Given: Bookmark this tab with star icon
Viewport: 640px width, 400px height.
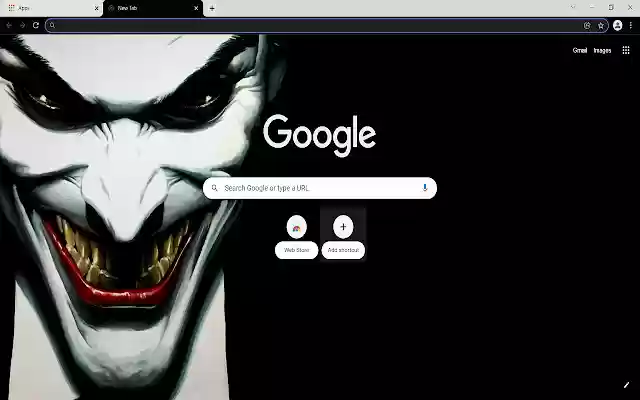Looking at the screenshot, I should pos(601,25).
